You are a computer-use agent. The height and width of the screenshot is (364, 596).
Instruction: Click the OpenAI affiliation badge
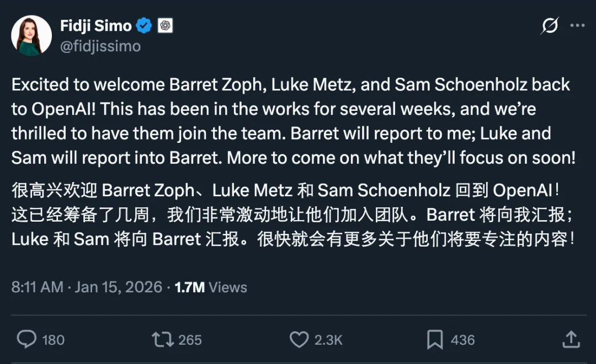tap(164, 25)
